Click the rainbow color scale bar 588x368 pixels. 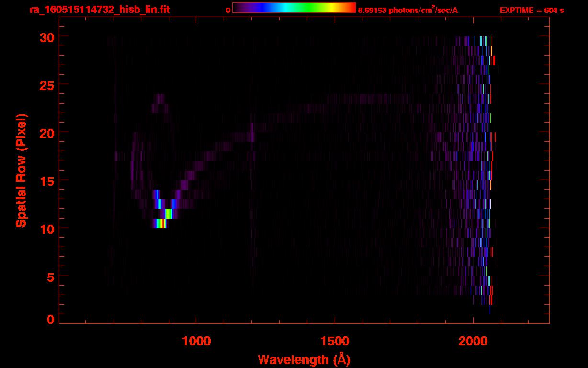tap(294, 8)
